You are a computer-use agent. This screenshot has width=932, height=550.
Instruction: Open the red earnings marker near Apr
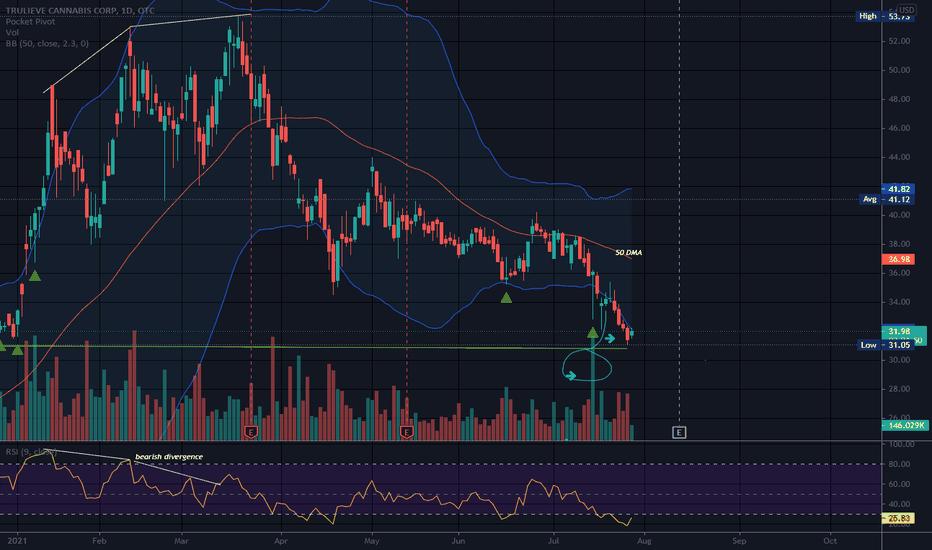coord(251,432)
